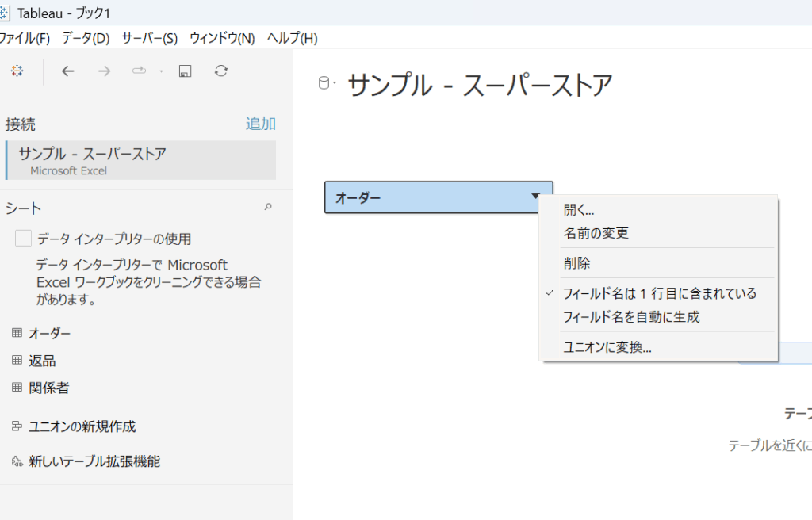Viewport: 812px width, 520px height.
Task: Click the forward arrow in toolbar
Action: coord(104,71)
